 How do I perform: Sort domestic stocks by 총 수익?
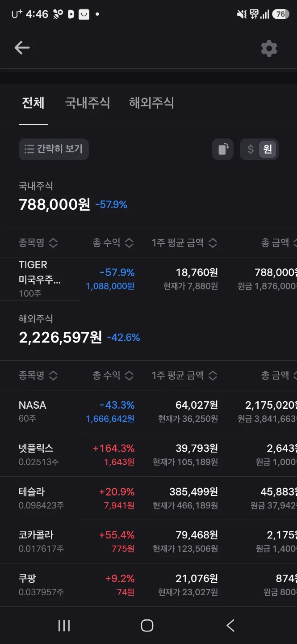pyautogui.click(x=113, y=243)
